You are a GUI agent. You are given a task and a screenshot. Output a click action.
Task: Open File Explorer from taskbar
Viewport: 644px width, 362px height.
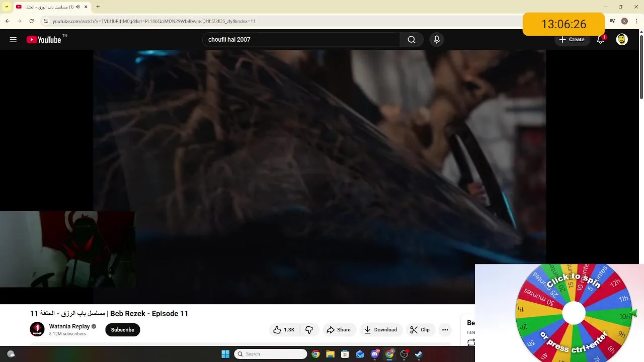coord(330,354)
